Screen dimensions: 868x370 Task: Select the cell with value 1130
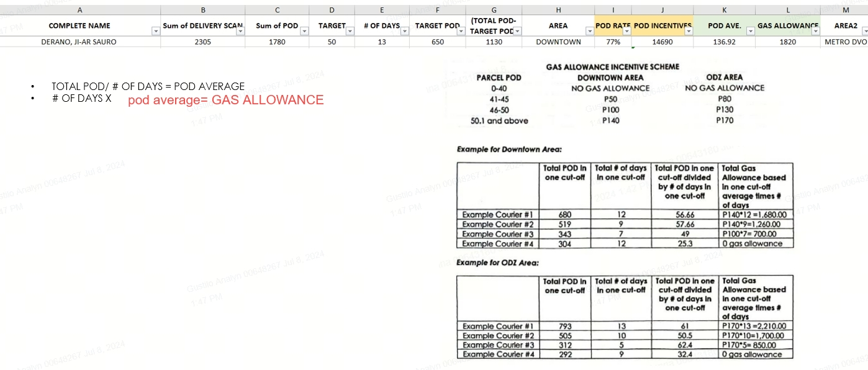tap(494, 42)
